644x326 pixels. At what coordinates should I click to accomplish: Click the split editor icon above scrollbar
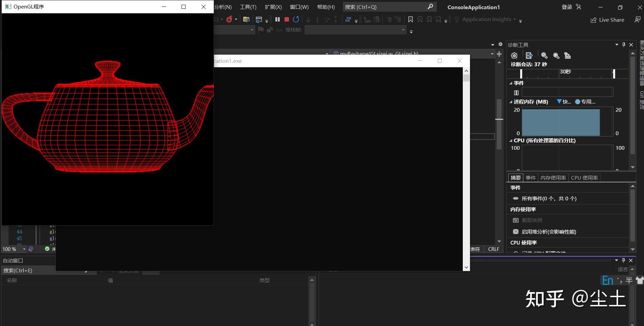coord(499,54)
